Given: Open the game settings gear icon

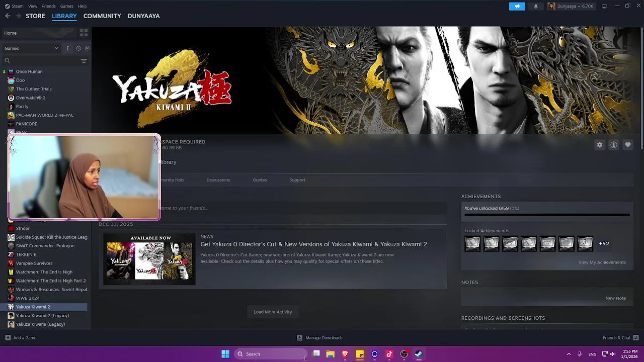Looking at the screenshot, I should click(600, 145).
